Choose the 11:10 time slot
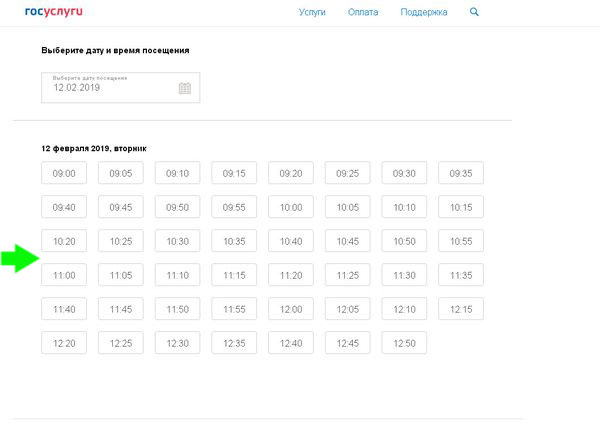The height and width of the screenshot is (431, 600). 177,275
